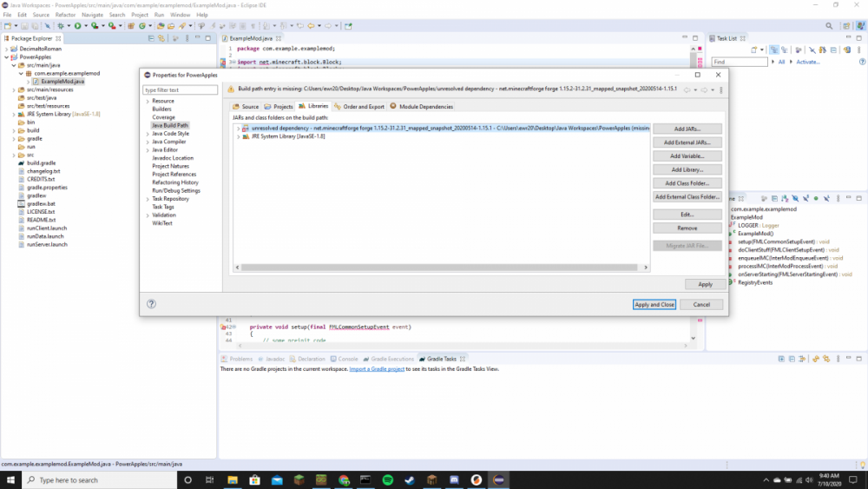The width and height of the screenshot is (868, 489).
Task: Collapse PowerApples project in Package Explorer
Action: (7, 57)
